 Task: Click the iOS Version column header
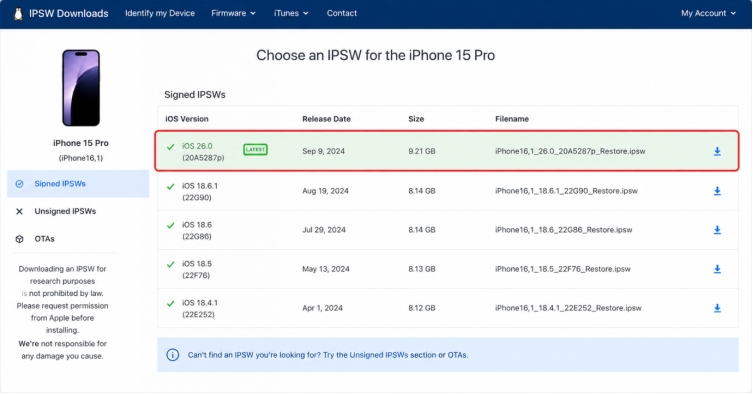click(x=187, y=119)
